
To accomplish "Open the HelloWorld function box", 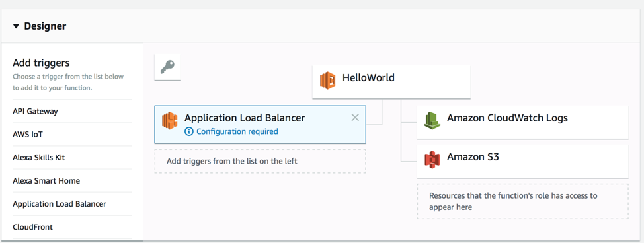I will coord(391,82).
